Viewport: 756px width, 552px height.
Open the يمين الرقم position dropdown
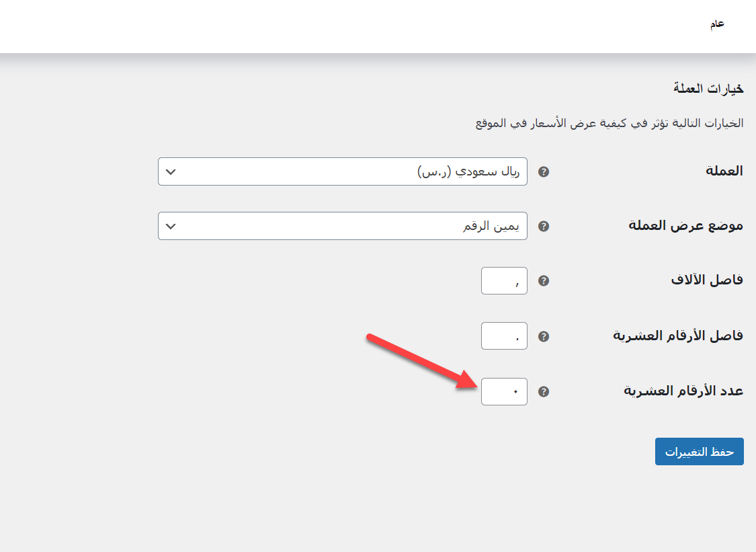point(343,226)
